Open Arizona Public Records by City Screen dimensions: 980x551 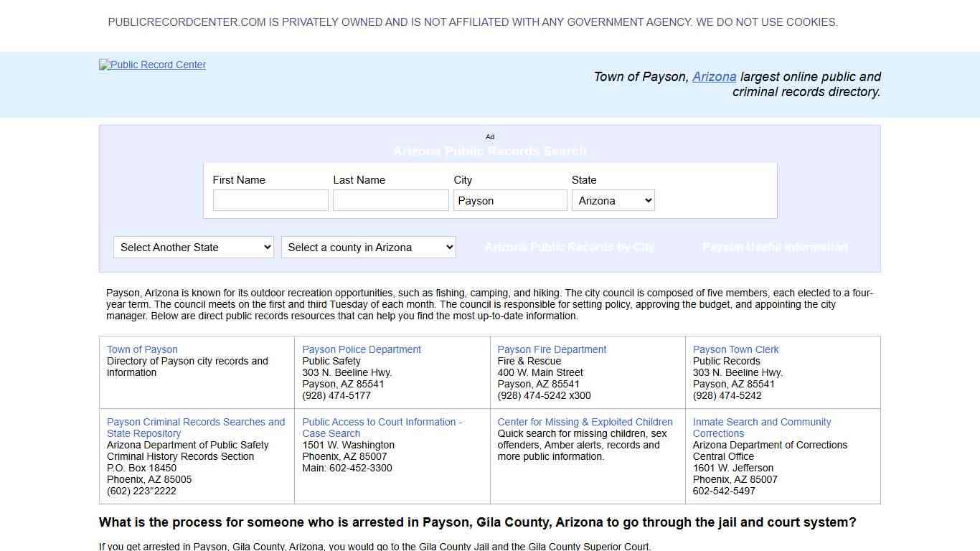pyautogui.click(x=569, y=247)
